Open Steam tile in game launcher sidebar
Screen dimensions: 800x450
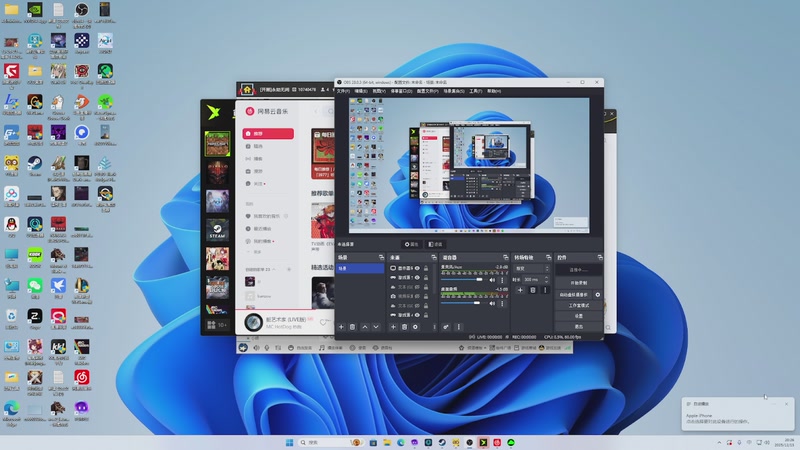217,230
